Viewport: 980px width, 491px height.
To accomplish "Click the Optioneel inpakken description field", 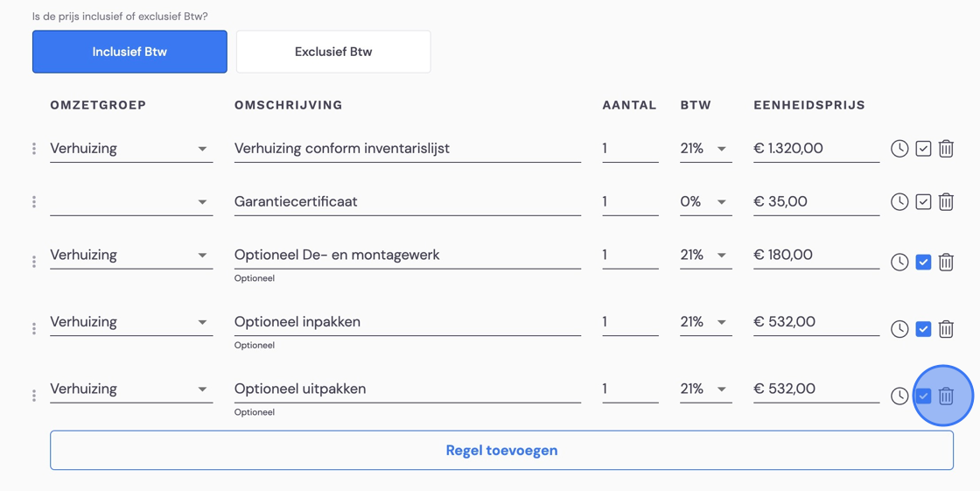I will pos(408,322).
